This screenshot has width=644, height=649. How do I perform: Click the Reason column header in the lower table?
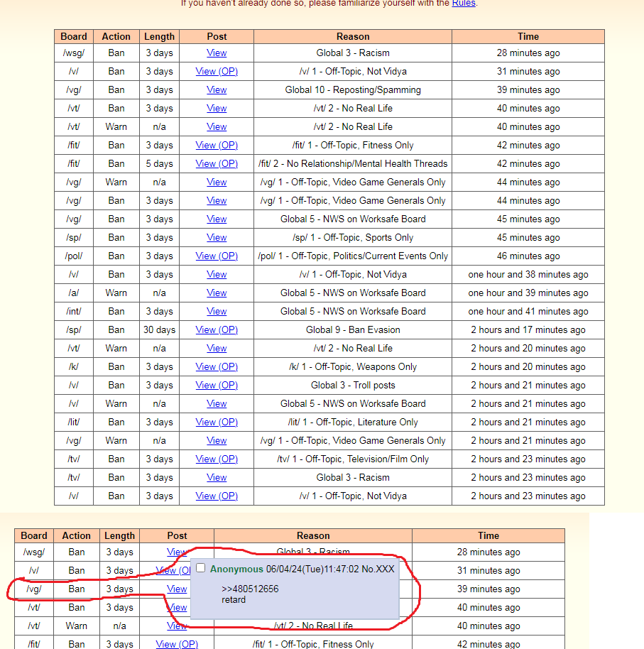pos(313,535)
